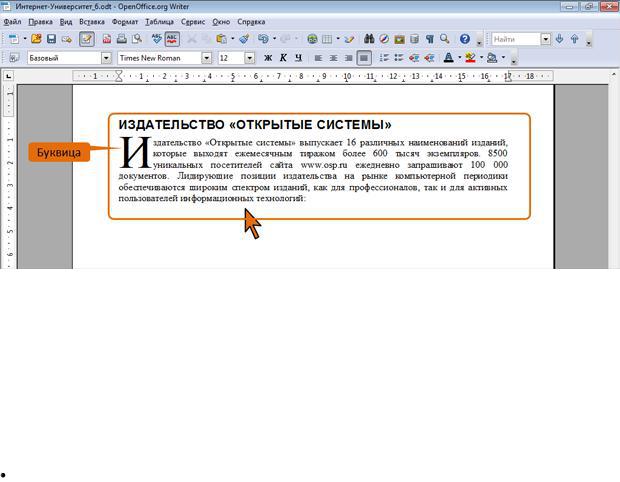
Task: Toggle the AutoSpellcheck button
Action: [172, 39]
